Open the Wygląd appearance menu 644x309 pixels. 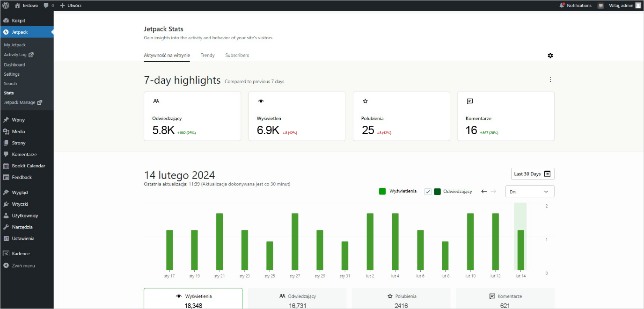27,193
